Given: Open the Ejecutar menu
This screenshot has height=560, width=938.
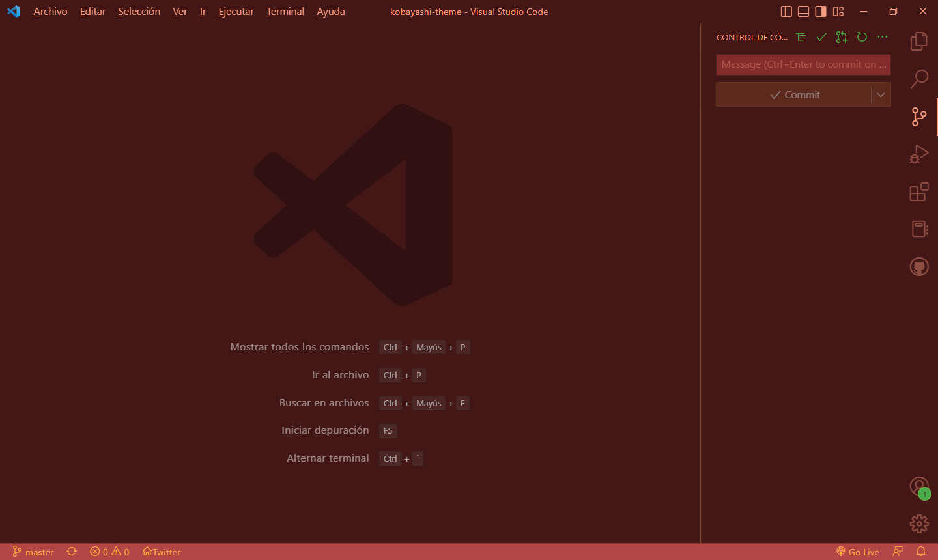Looking at the screenshot, I should pyautogui.click(x=236, y=12).
